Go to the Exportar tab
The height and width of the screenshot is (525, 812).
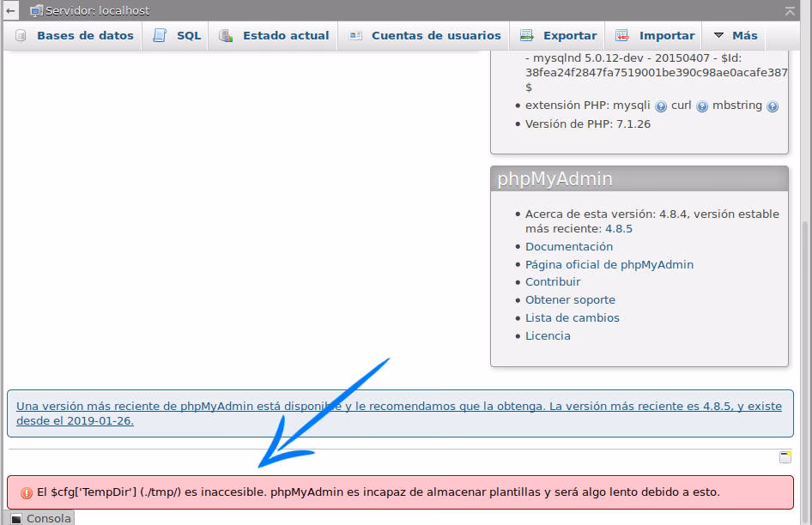(x=558, y=36)
